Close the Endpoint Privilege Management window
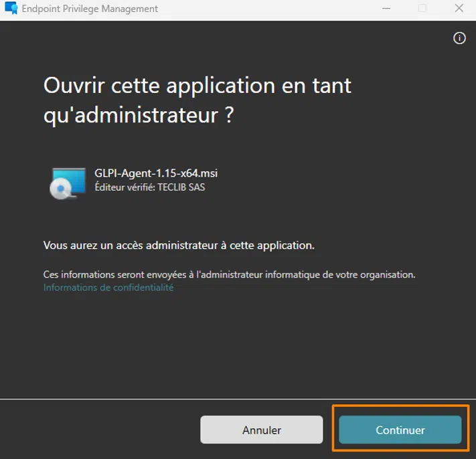The width and height of the screenshot is (476, 459). pos(459,8)
